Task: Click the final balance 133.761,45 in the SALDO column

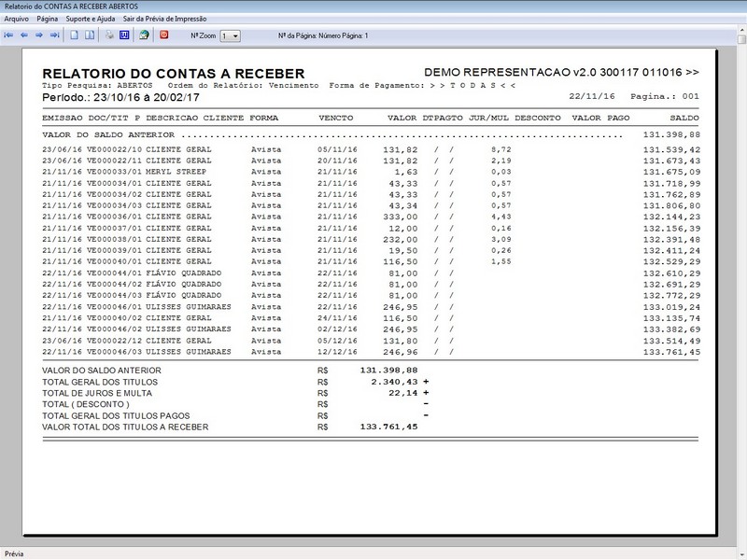Action: pyautogui.click(x=671, y=353)
